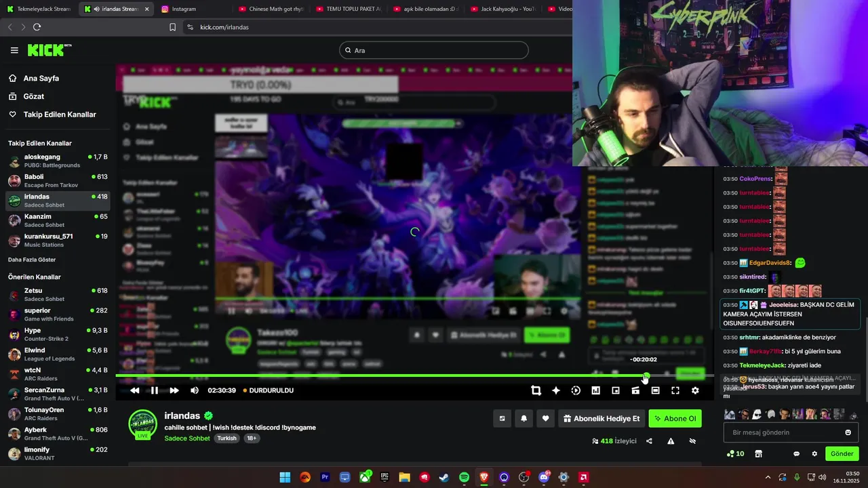The height and width of the screenshot is (488, 868).
Task: Click the 18+ tag
Action: pos(252,439)
